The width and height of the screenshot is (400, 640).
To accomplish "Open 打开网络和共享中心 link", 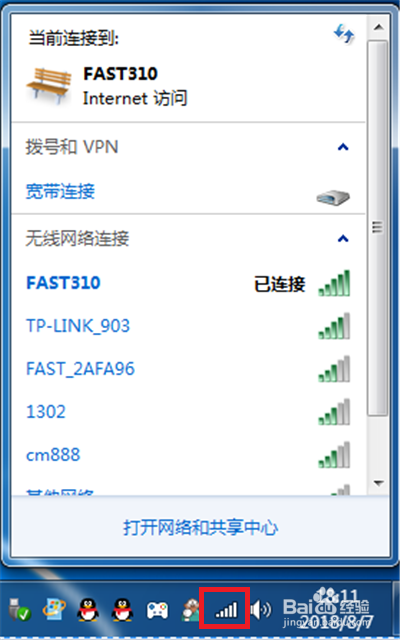I will [x=200, y=527].
